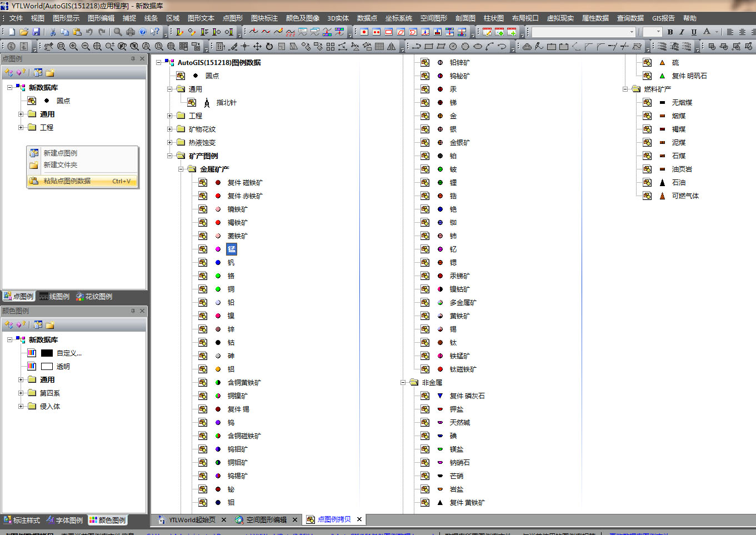Click the Redo arrow icon
Viewport: 756px width, 535px height.
coord(102,32)
